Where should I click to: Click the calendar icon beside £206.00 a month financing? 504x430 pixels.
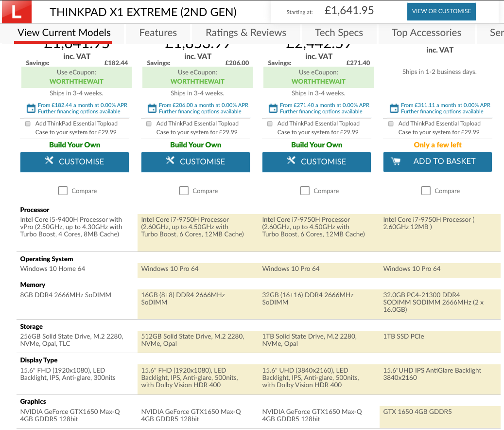tap(152, 108)
